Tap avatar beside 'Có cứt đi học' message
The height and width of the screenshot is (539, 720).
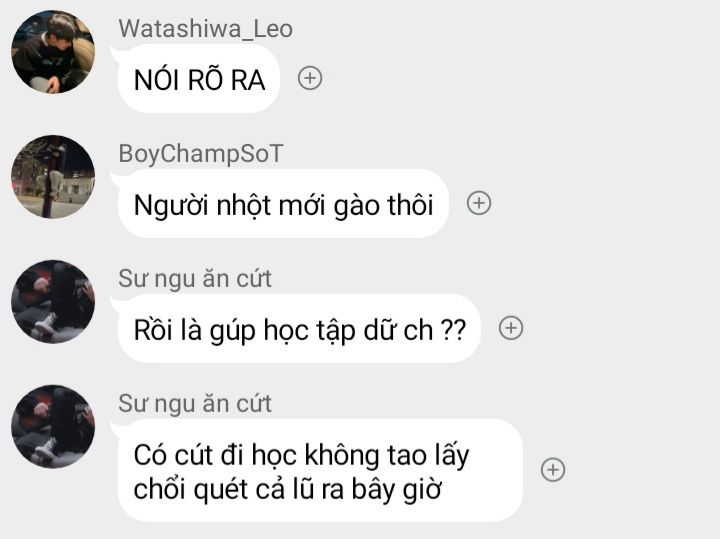[x=53, y=427]
